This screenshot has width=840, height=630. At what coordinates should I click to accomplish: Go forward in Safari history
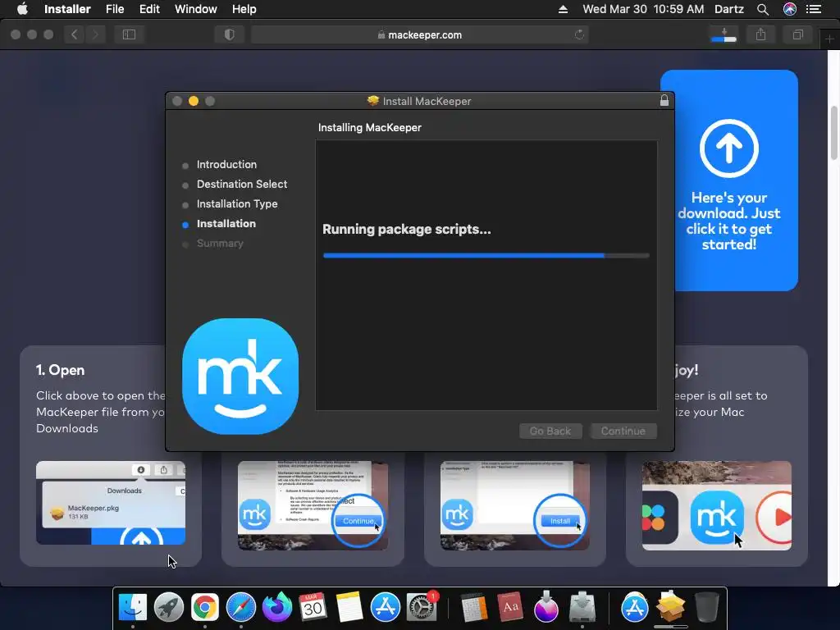[95, 34]
